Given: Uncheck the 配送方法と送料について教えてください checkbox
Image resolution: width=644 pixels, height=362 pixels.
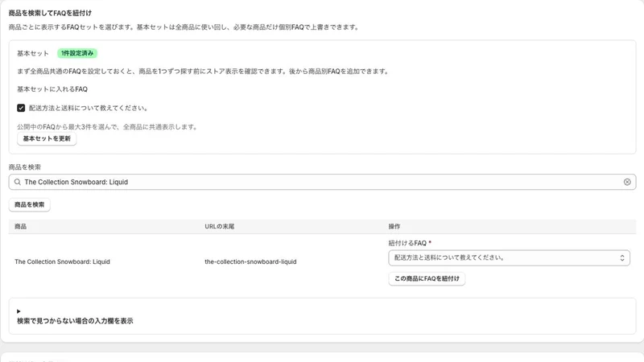Looking at the screenshot, I should click(x=21, y=108).
